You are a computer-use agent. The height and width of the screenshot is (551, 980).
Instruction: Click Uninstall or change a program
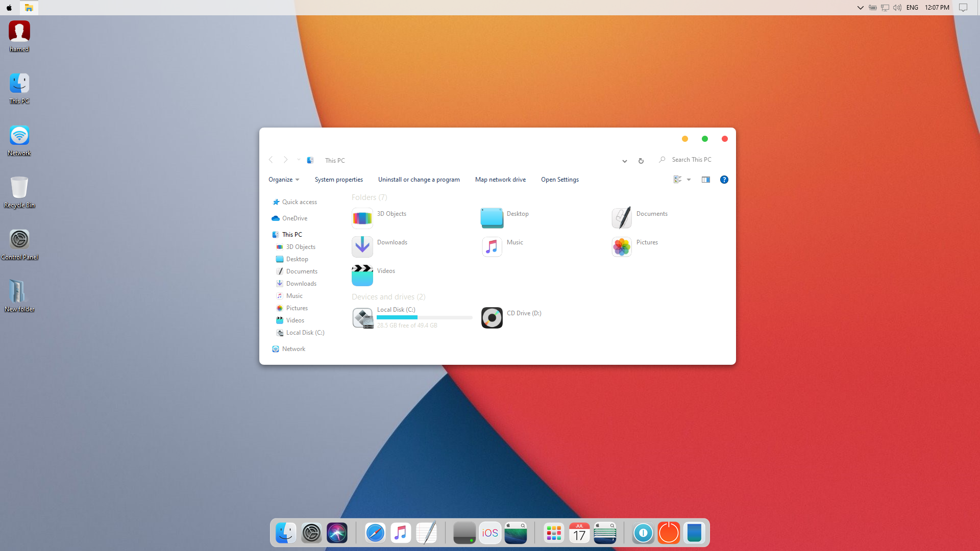[419, 180]
